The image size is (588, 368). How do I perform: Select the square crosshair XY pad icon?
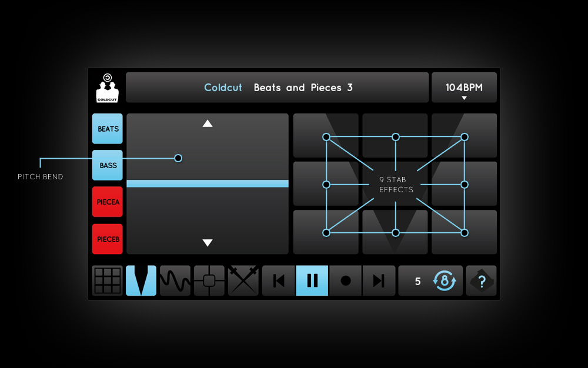tap(209, 280)
